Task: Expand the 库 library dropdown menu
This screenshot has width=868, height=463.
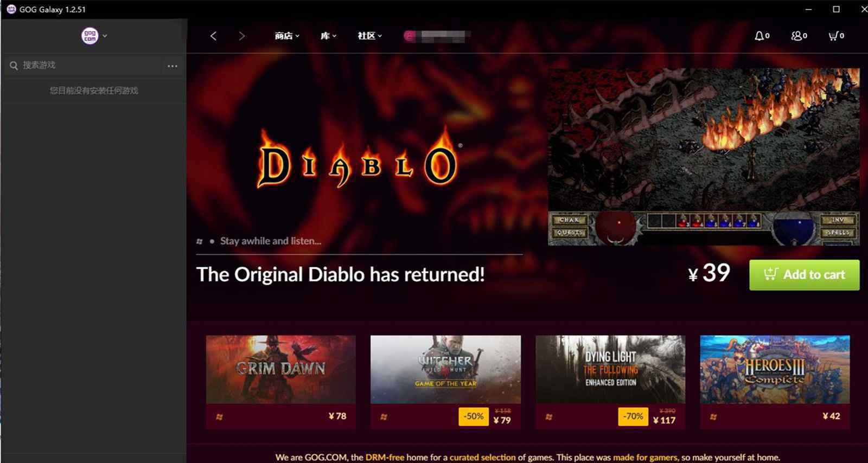Action: 328,36
